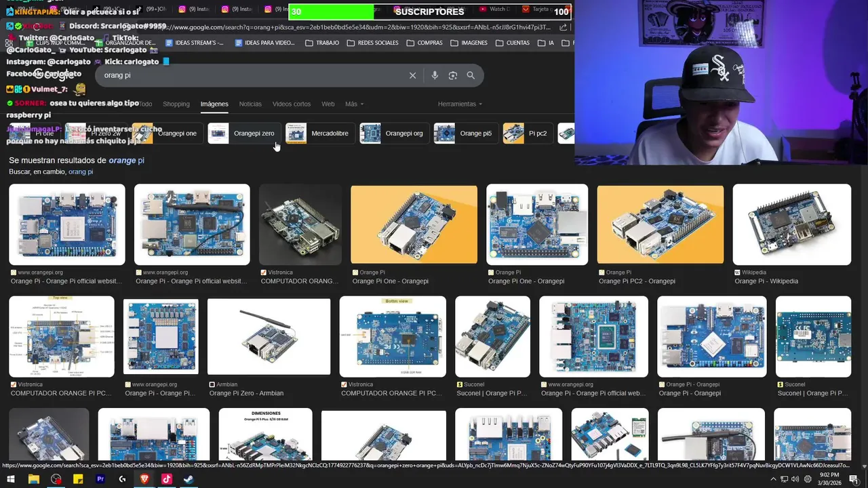
Task: Submit search with the magnifier icon
Action: click(471, 75)
